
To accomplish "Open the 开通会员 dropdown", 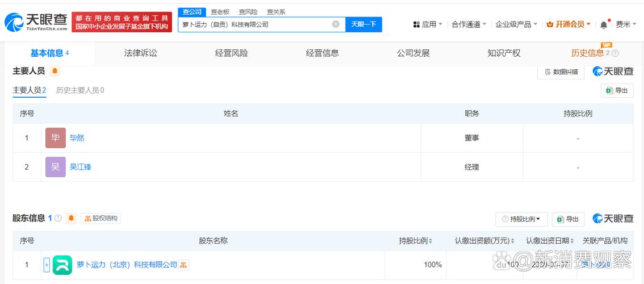I will (569, 24).
